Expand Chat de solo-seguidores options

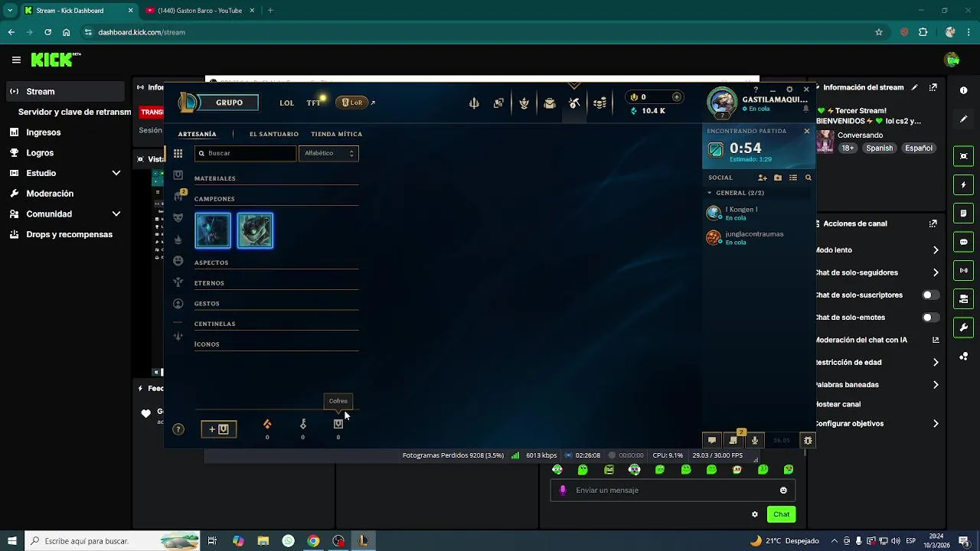click(936, 272)
